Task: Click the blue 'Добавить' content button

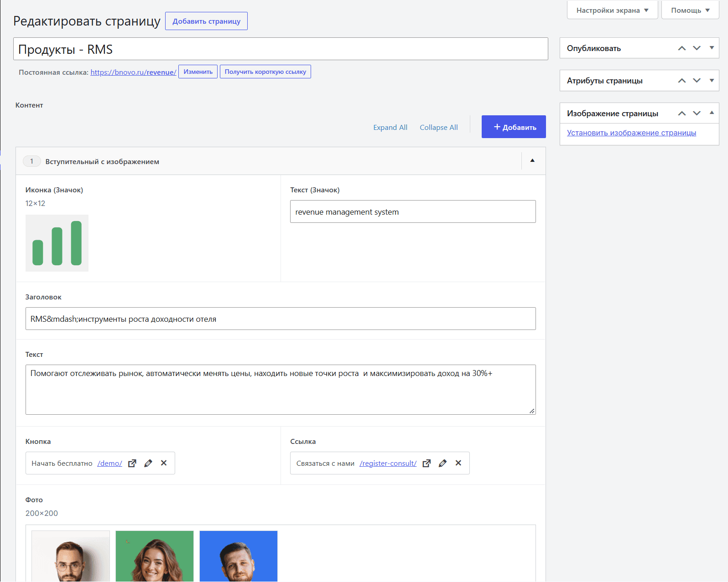Action: [x=514, y=127]
